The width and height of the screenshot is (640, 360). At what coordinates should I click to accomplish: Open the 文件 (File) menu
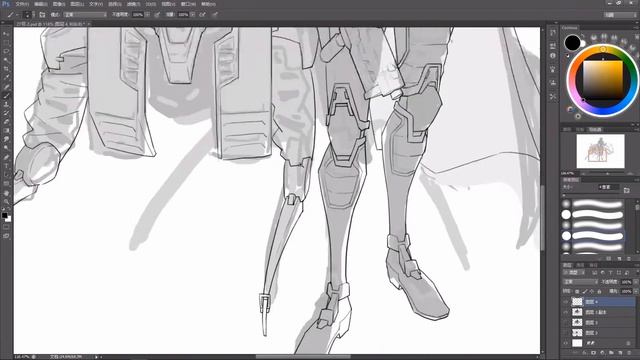point(22,4)
